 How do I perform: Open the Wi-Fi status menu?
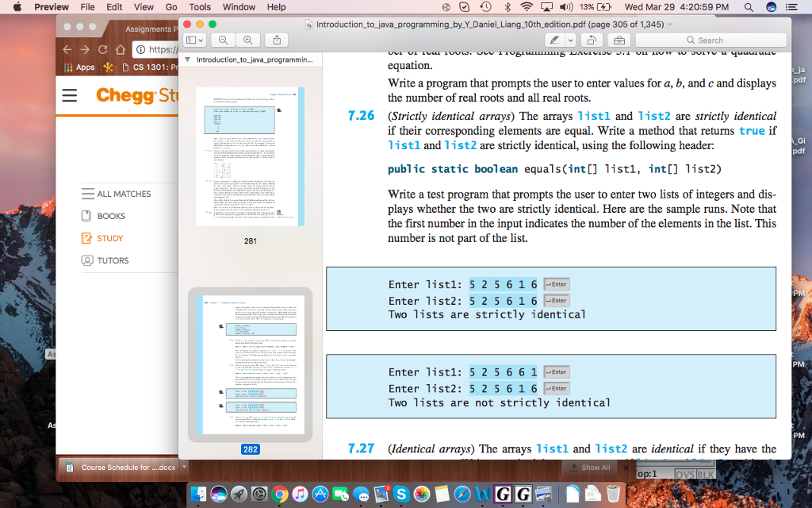[x=527, y=6]
